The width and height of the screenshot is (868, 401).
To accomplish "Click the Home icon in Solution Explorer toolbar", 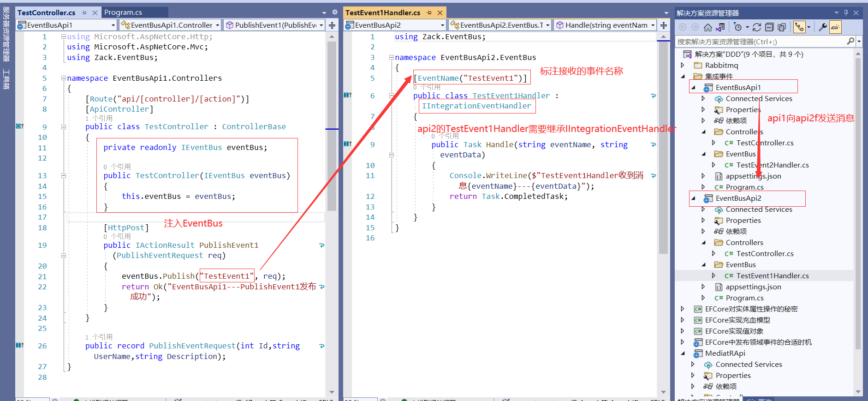I will tap(708, 27).
